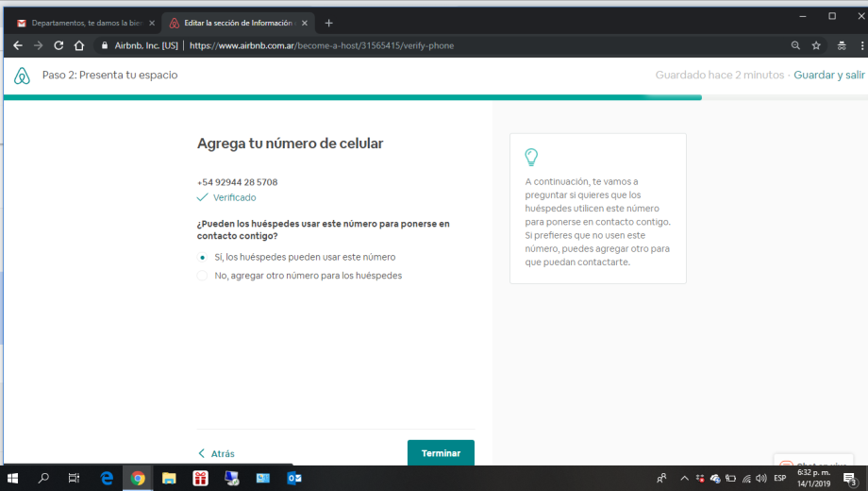Show hidden system tray icons
This screenshot has height=491, width=868.
tap(685, 479)
